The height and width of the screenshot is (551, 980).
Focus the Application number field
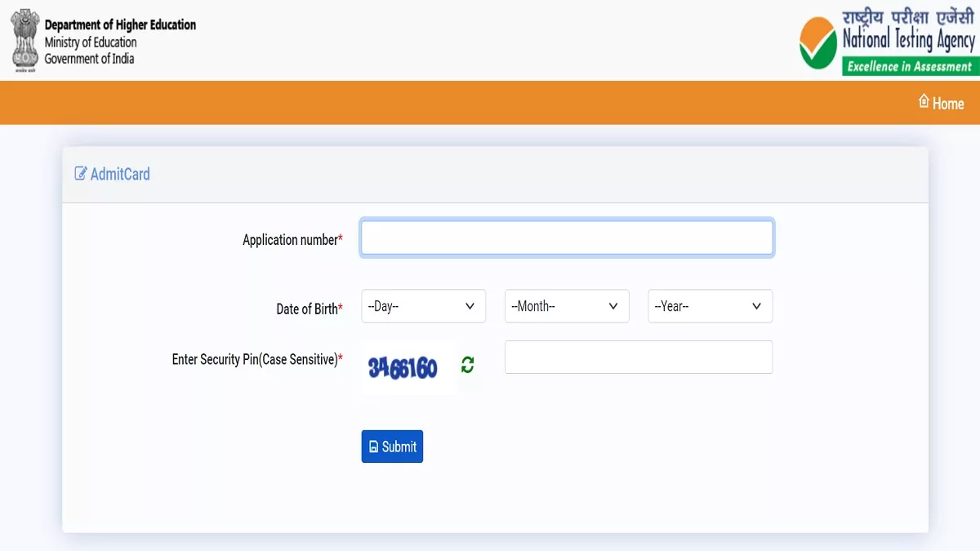(567, 238)
